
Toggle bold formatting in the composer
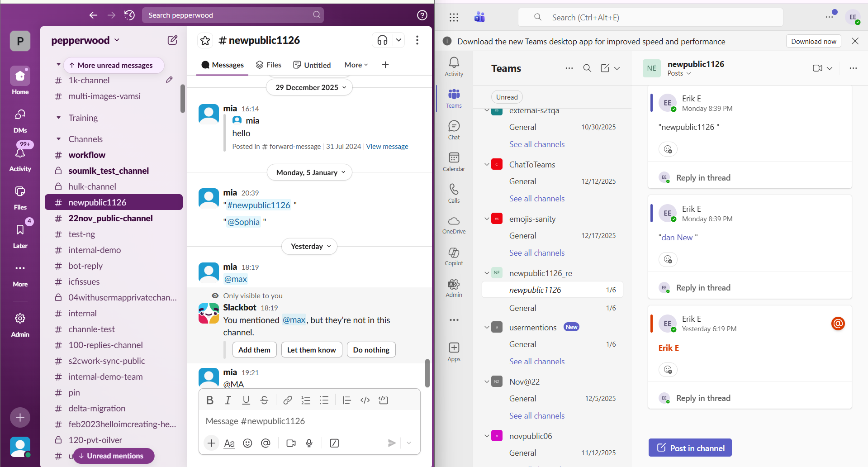(x=209, y=400)
